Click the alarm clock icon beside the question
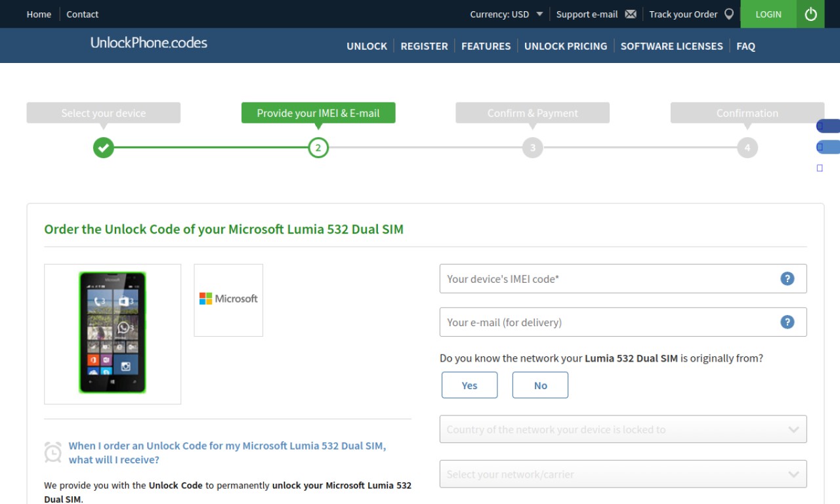This screenshot has height=504, width=840. pyautogui.click(x=53, y=452)
